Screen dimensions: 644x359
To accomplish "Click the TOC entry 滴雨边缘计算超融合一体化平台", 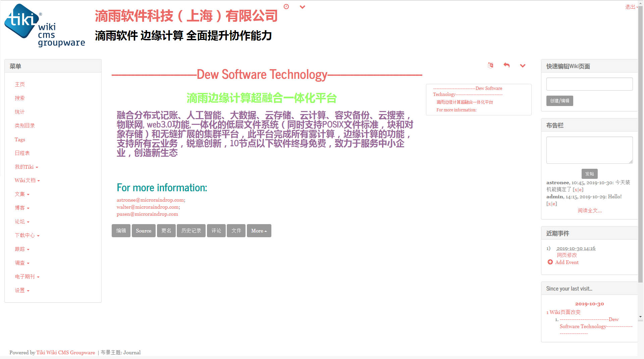I will [x=465, y=102].
